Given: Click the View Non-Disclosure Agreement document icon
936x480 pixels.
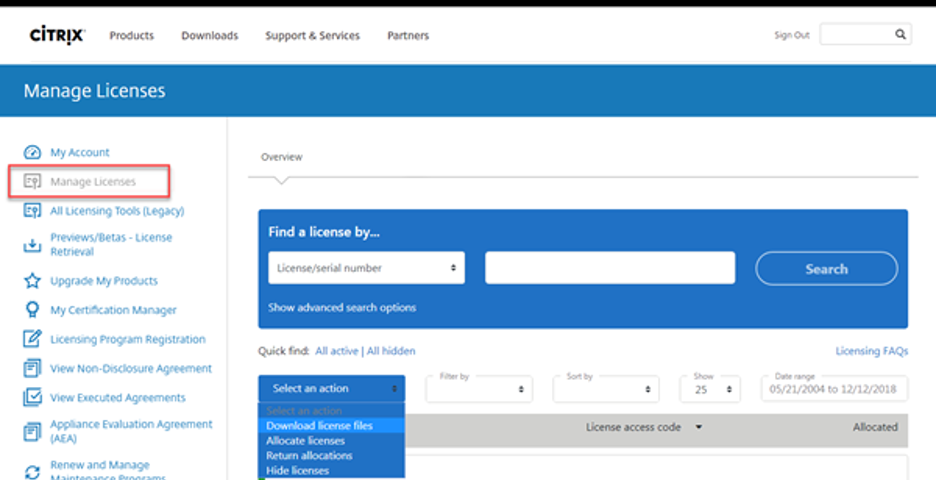Looking at the screenshot, I should [x=32, y=368].
